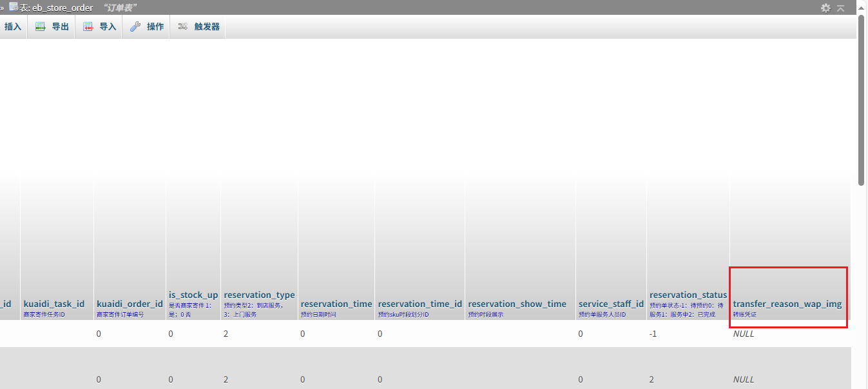Screen dimensions: 868x389
Task: Select reservation_time_id value in -1 status row
Action: [x=381, y=334]
